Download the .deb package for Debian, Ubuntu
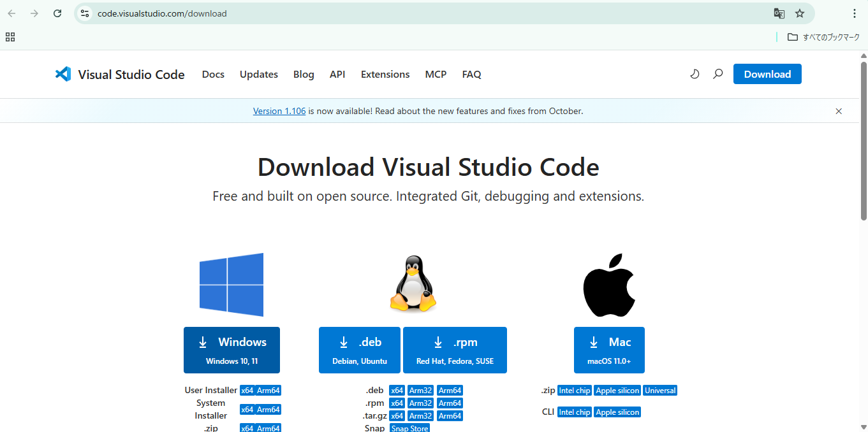 pyautogui.click(x=359, y=350)
